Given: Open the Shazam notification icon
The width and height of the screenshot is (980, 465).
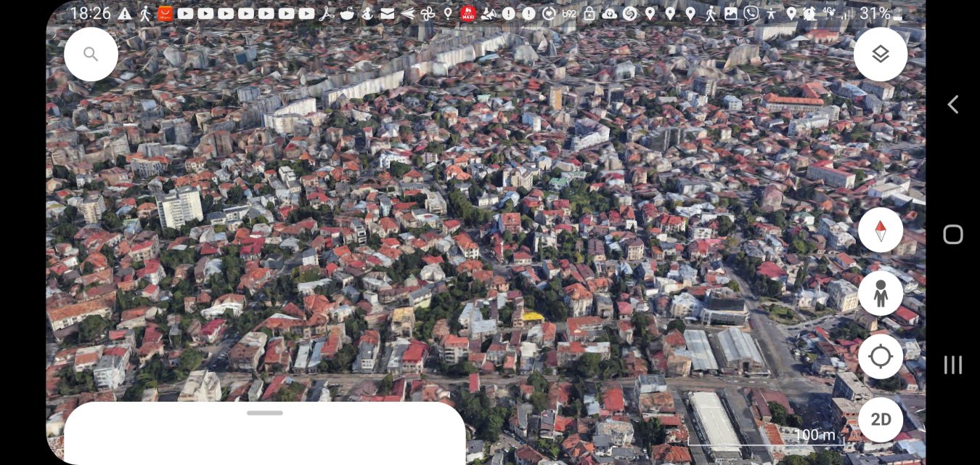Looking at the screenshot, I should coord(629,13).
